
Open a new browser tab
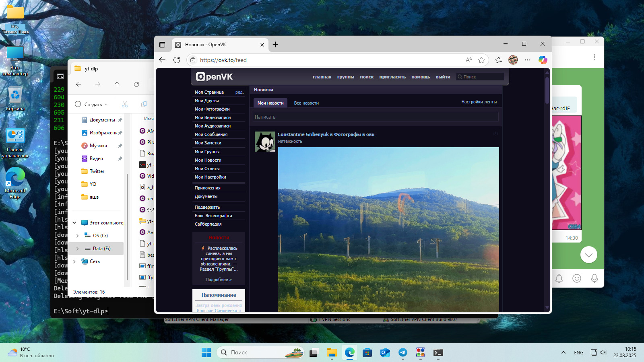275,45
